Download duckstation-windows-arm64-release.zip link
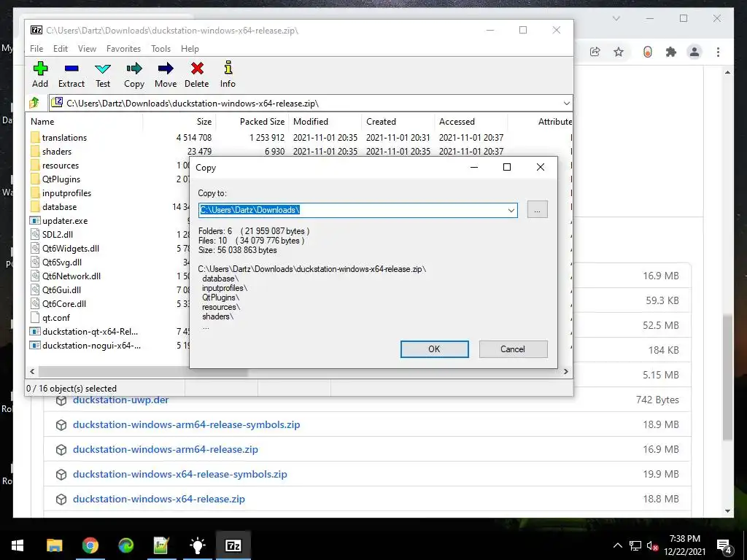The image size is (747, 560). [166, 449]
